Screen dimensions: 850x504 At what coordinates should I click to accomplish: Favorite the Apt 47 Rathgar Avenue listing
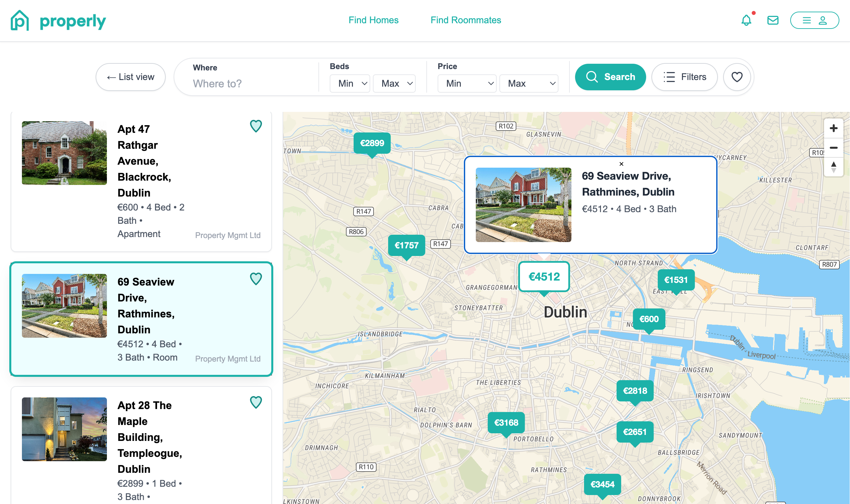(x=256, y=126)
